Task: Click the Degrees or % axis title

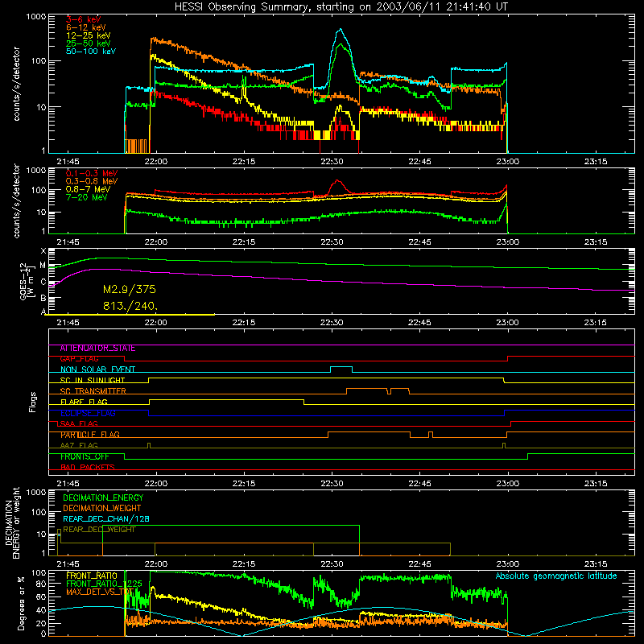Action: [21, 603]
